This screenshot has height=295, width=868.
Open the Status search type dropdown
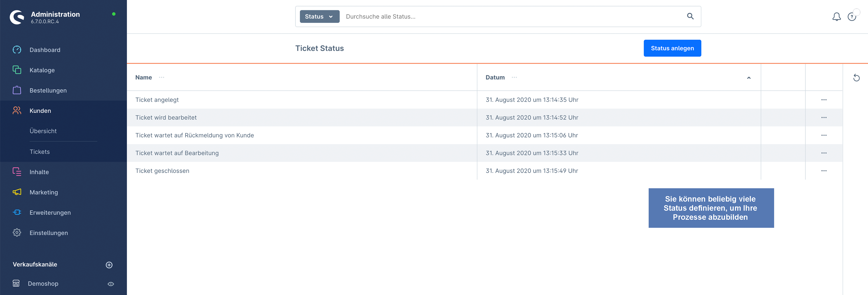point(319,16)
